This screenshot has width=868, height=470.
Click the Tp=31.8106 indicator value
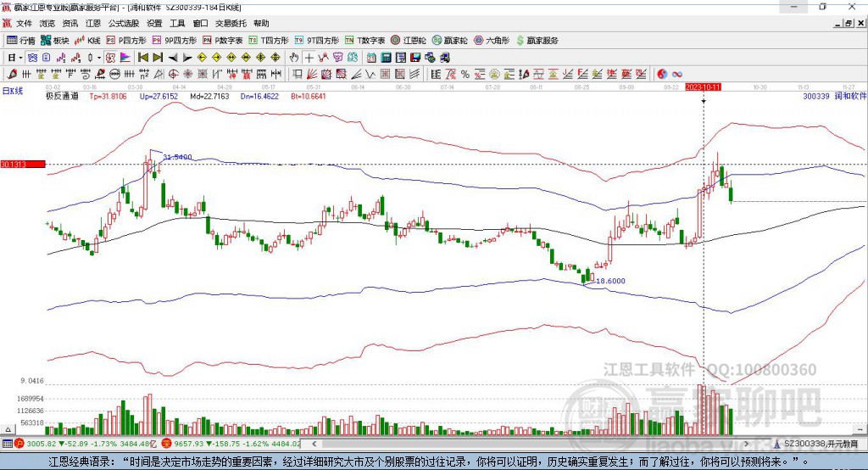click(108, 97)
